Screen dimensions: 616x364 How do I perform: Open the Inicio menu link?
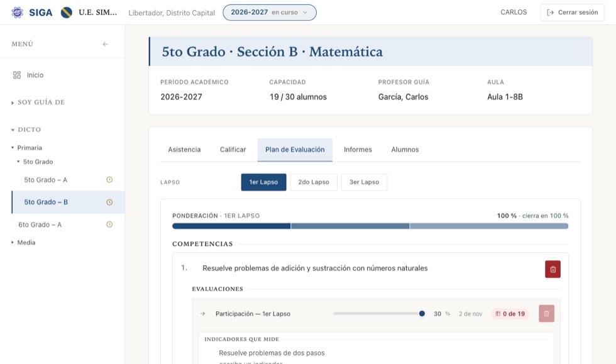point(35,75)
